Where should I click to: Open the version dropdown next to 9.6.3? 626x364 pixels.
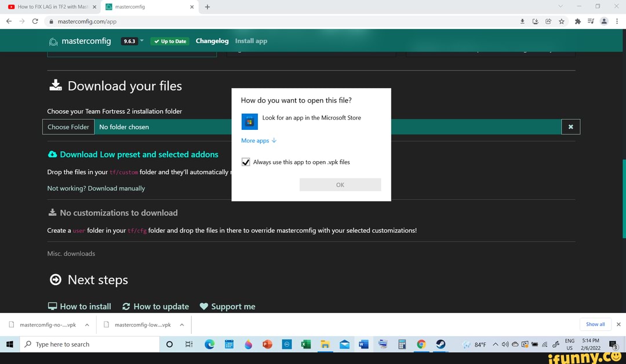tap(141, 41)
